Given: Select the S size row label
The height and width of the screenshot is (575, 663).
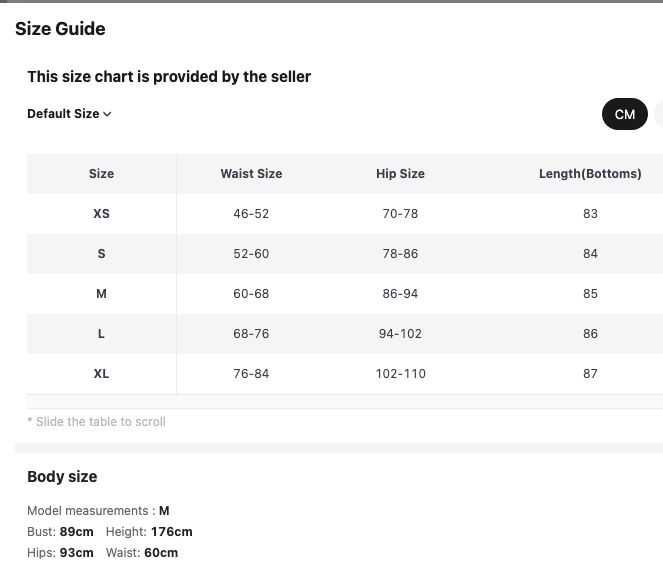Looking at the screenshot, I should [101, 254].
